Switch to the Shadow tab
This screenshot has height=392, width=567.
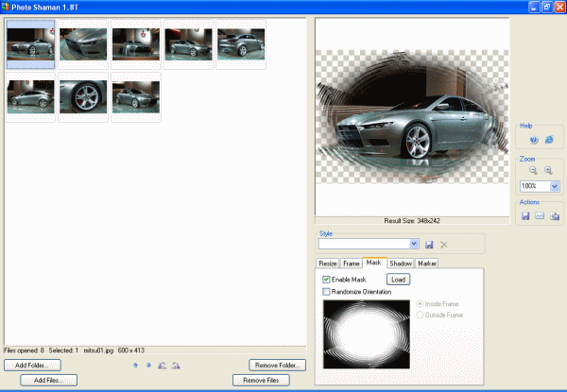click(400, 263)
